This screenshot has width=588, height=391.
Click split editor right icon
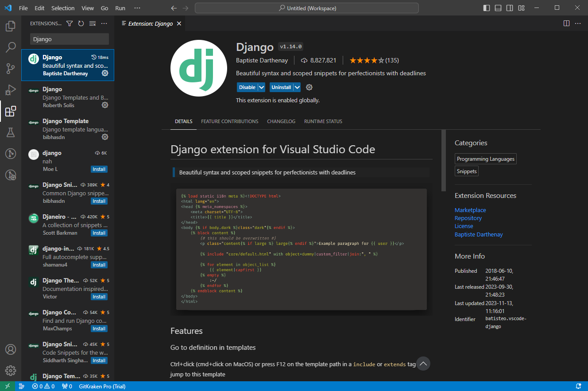[566, 23]
